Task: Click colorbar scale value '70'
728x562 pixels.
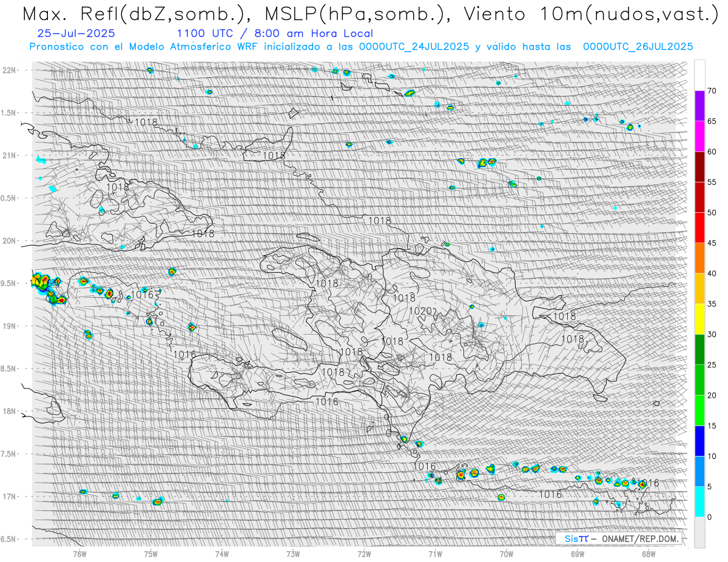Action: [x=712, y=91]
